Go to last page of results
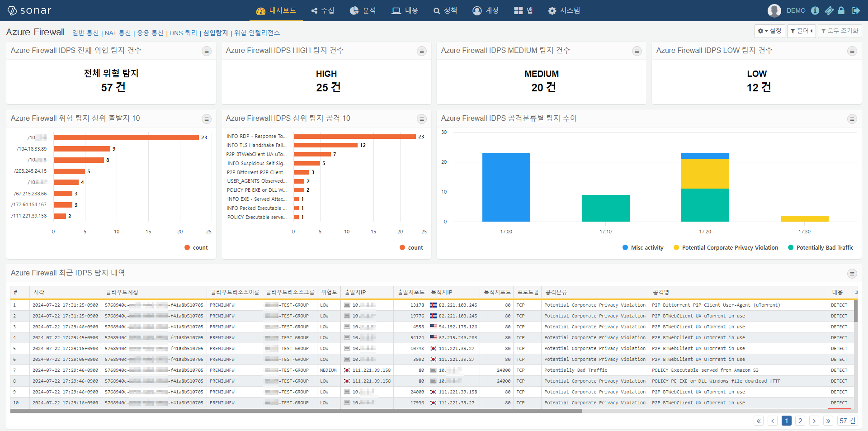868x431 pixels. coord(828,421)
